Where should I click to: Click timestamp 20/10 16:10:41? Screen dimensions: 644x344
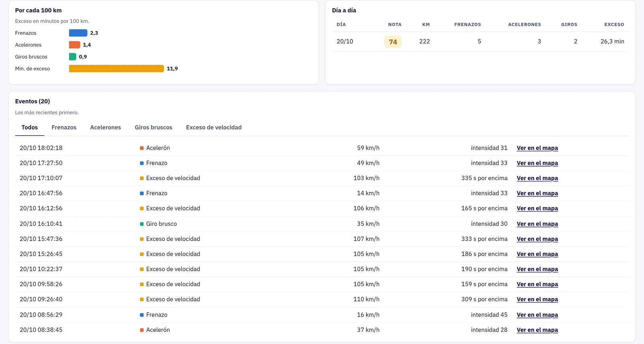(x=41, y=224)
